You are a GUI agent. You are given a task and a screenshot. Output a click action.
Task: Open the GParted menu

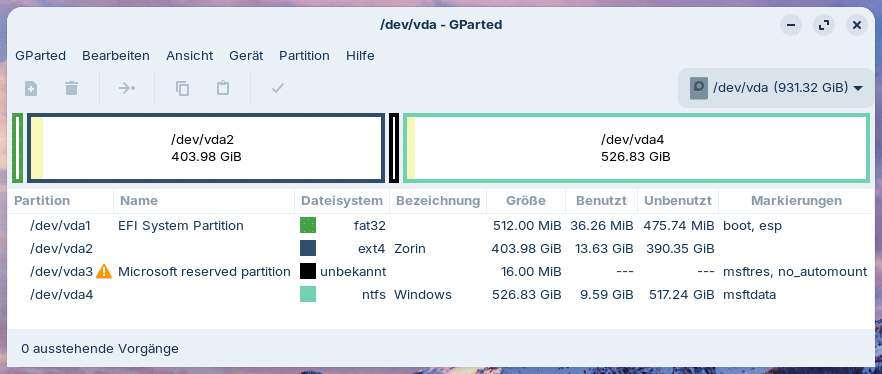point(40,56)
